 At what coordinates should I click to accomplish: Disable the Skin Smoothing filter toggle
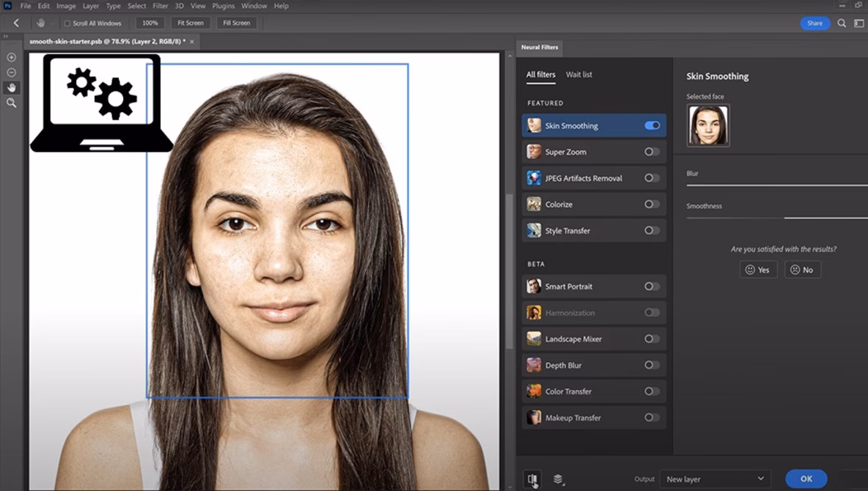(x=651, y=125)
